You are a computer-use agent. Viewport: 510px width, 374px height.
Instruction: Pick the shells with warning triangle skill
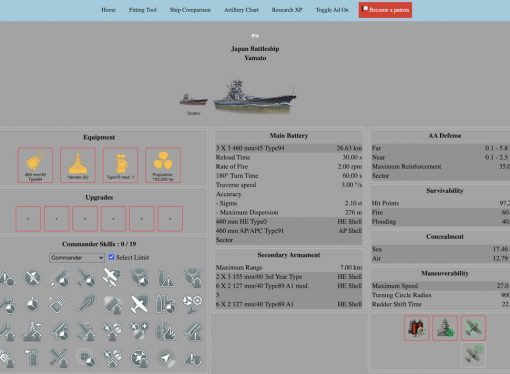(166, 278)
